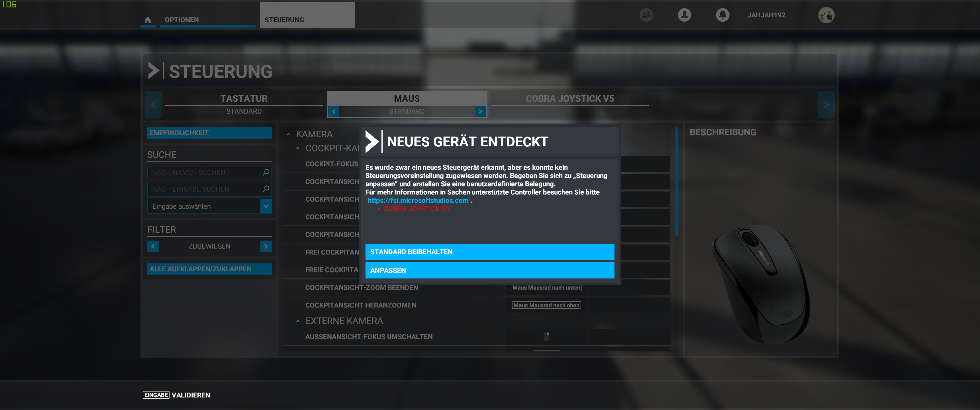Open the notifications bell icon
The image size is (980, 410).
(722, 15)
